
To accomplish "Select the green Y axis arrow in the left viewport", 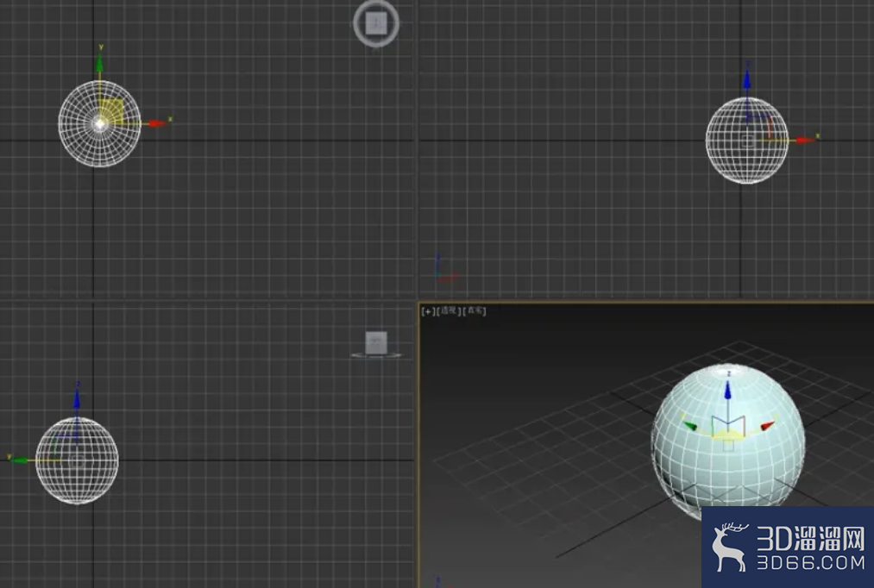I will tap(20, 460).
